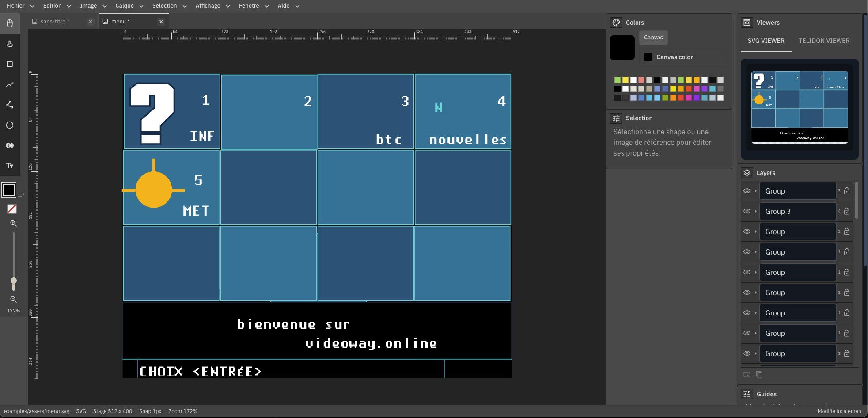Hide the Group 3 layer
868x418 pixels.
coord(747,211)
